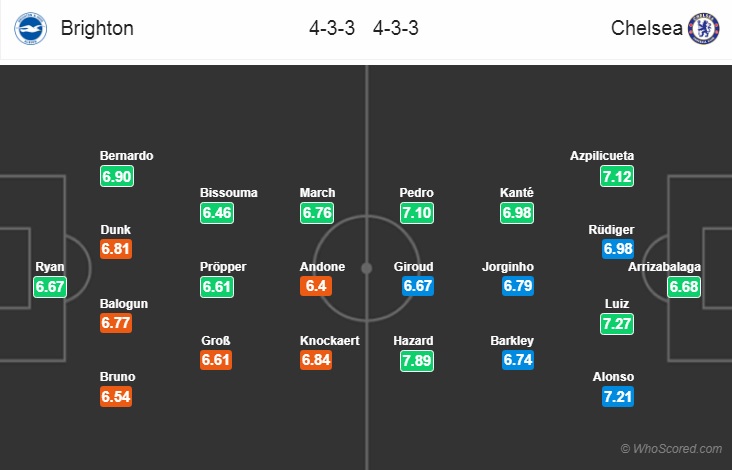732x470 pixels.
Task: Open the WhoScored.com watermark link
Action: pyautogui.click(x=671, y=449)
